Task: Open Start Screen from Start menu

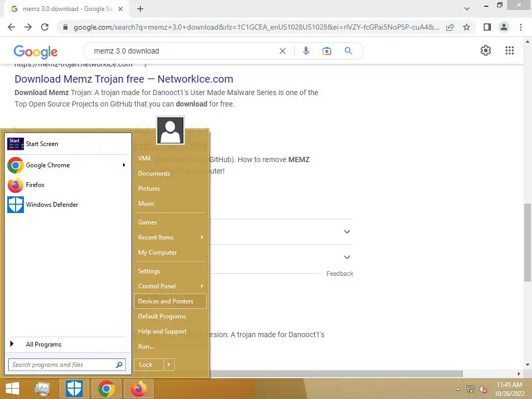Action: click(x=67, y=144)
